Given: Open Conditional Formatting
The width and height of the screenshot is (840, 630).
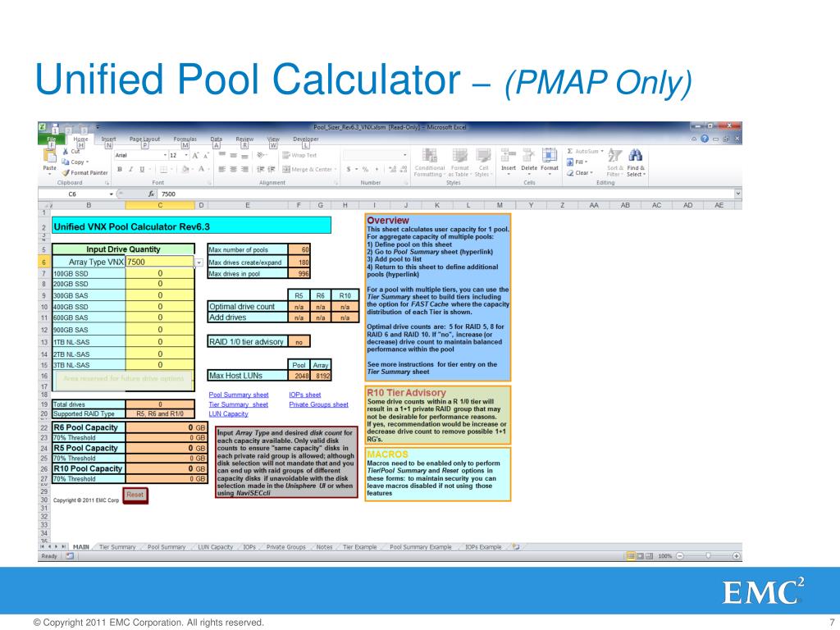Looking at the screenshot, I should pyautogui.click(x=429, y=163).
